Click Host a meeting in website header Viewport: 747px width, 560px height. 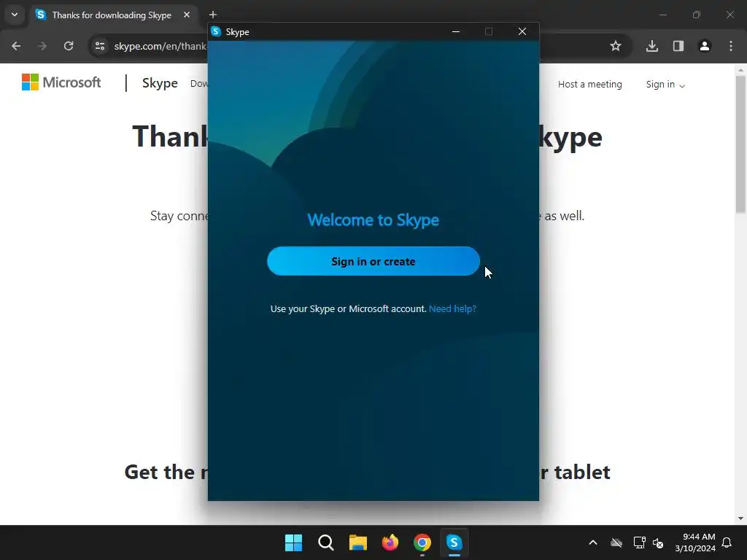tap(589, 85)
